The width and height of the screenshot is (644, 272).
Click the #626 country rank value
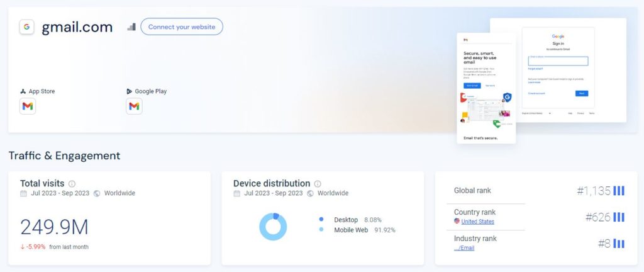tap(598, 217)
